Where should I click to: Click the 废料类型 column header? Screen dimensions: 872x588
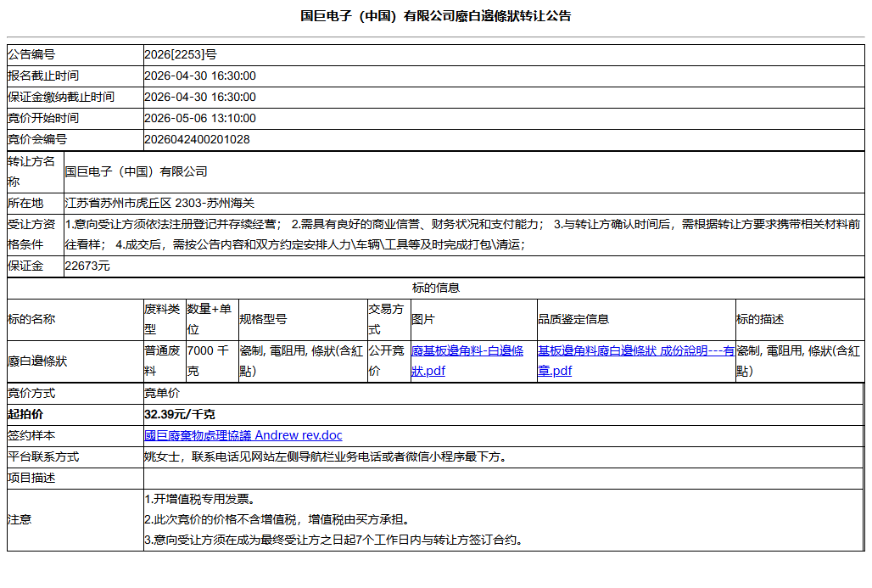[162, 319]
